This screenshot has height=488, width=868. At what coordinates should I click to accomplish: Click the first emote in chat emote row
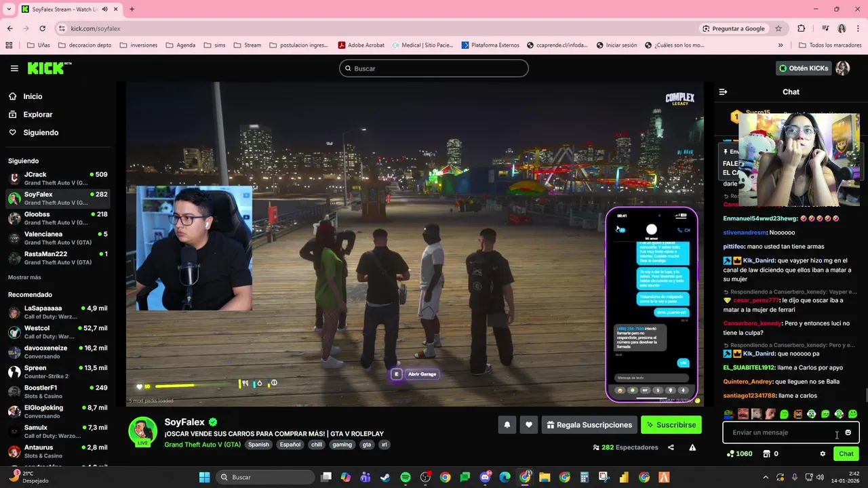point(729,413)
